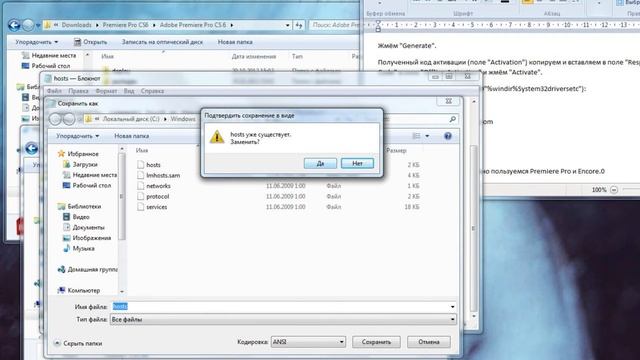Open the Документы library
The width and height of the screenshot is (640, 360).
84,227
